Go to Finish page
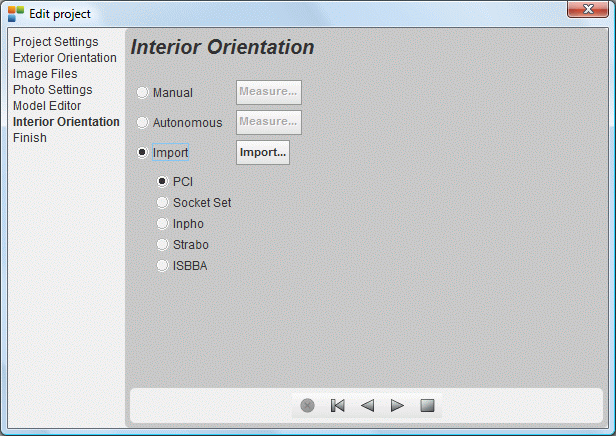Screen dimensions: 616x436 click(x=30, y=138)
